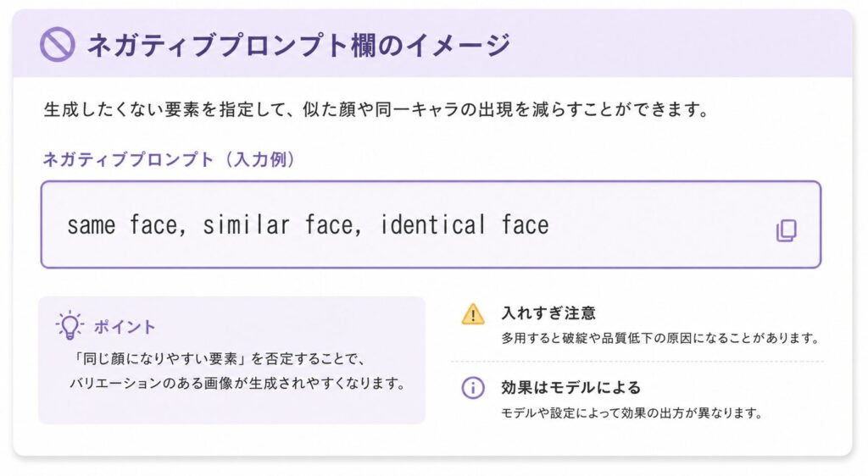Click the yellow warning triangle icon

(x=473, y=314)
